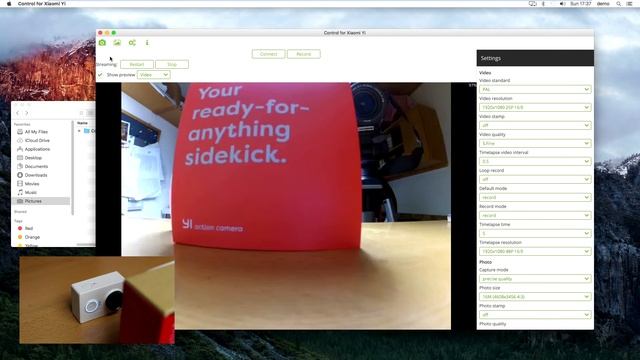Open the Photo stamp dropdown
640x360 pixels.
535,314
